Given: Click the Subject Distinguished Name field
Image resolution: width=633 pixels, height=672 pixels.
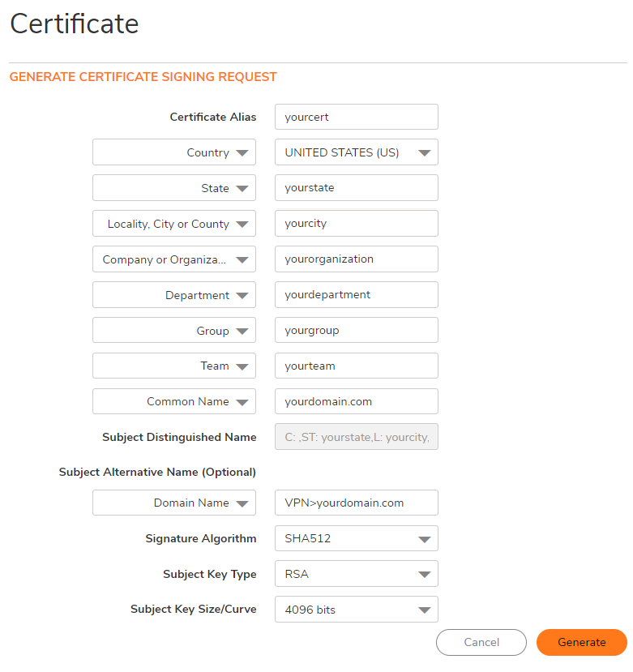Looking at the screenshot, I should [356, 437].
